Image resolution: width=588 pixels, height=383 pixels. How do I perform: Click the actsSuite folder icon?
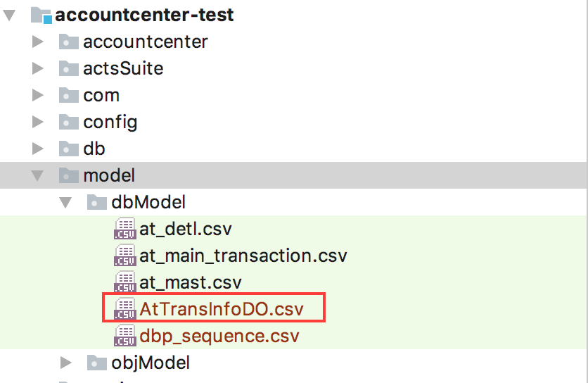[69, 68]
